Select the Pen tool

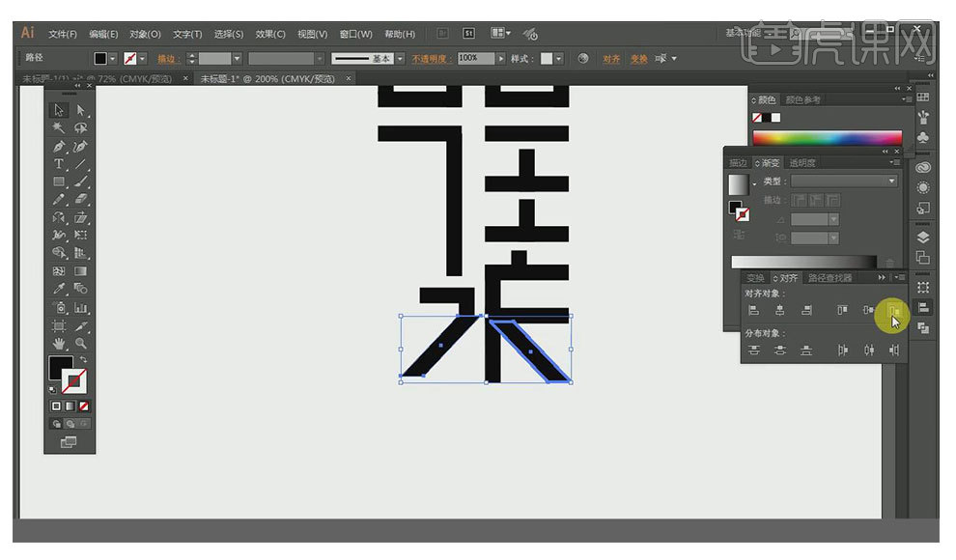[x=59, y=147]
